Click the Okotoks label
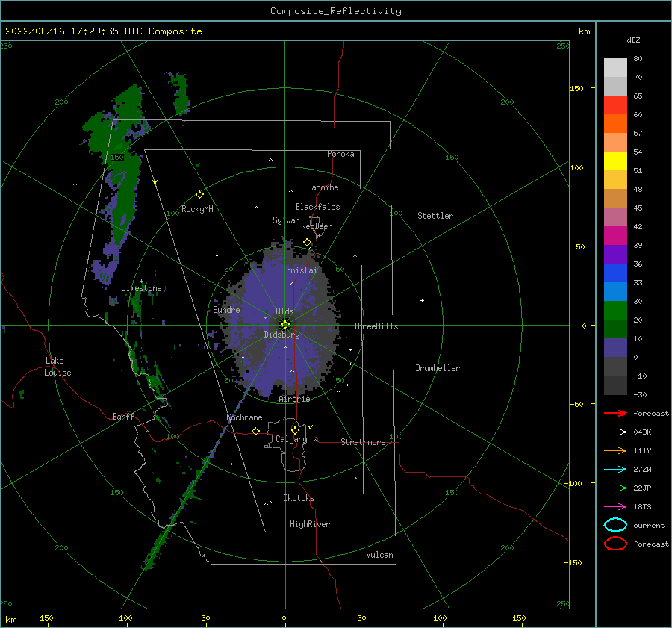The height and width of the screenshot is (628, 672). click(x=299, y=498)
